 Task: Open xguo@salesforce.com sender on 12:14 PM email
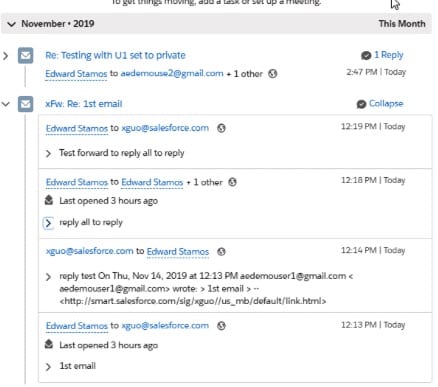coord(90,251)
